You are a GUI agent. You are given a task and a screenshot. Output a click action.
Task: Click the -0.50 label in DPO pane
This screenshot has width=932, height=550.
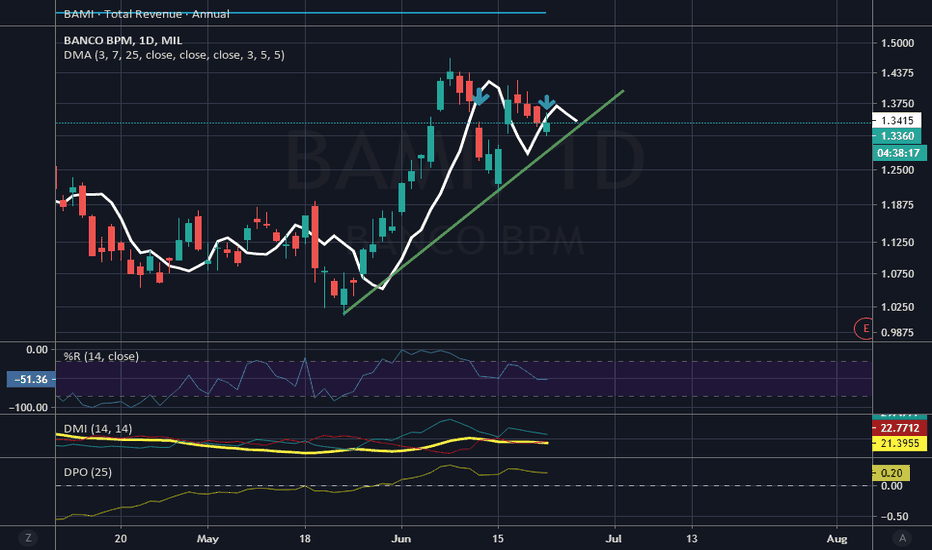(x=896, y=516)
